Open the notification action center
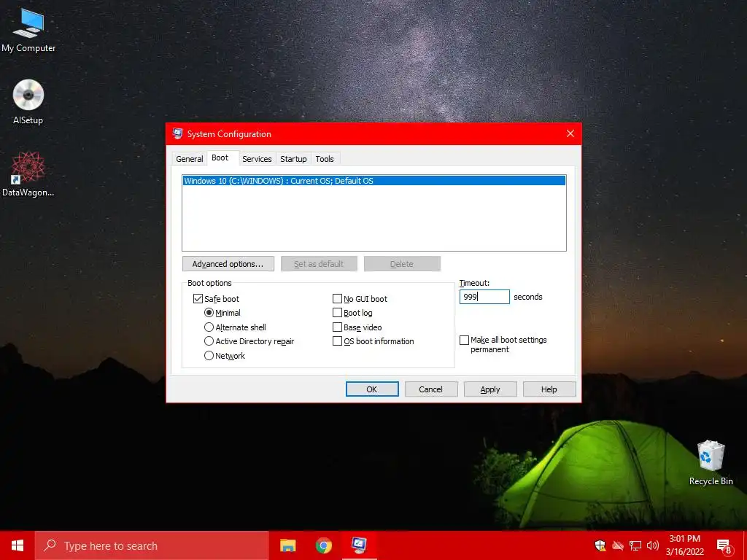Image resolution: width=747 pixels, height=560 pixels. [724, 545]
